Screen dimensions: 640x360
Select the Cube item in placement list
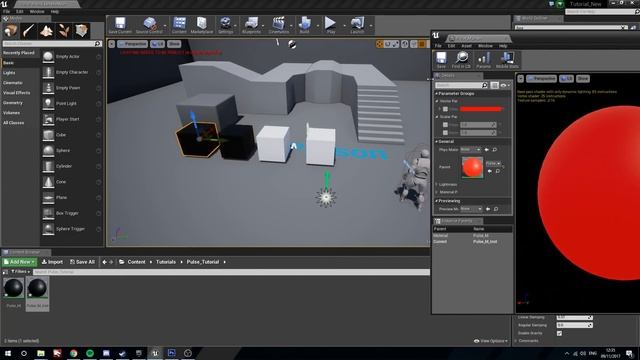(x=71, y=135)
